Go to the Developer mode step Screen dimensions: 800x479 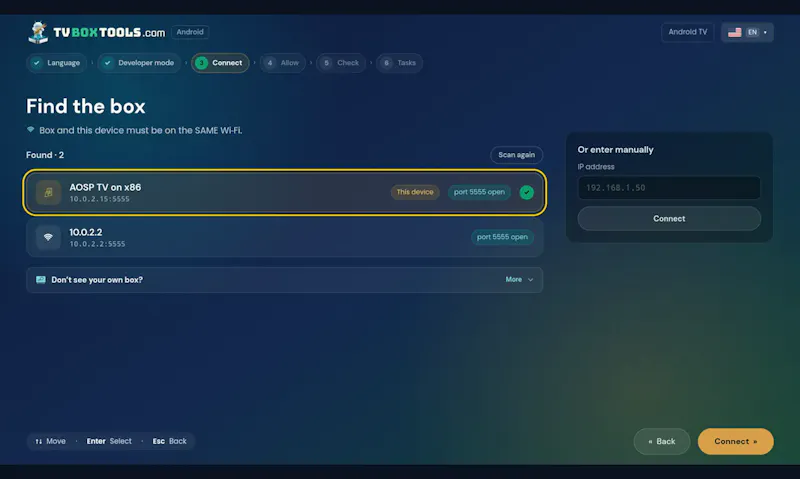pos(139,63)
